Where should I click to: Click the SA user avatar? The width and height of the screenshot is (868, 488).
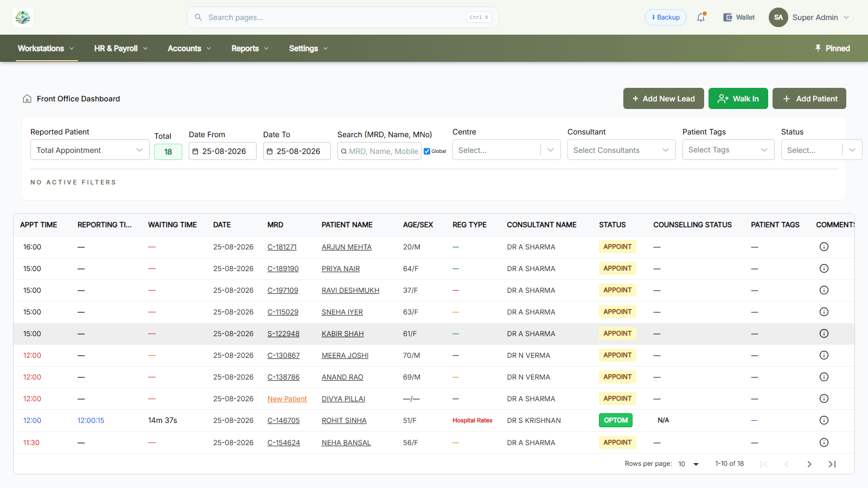click(x=778, y=17)
